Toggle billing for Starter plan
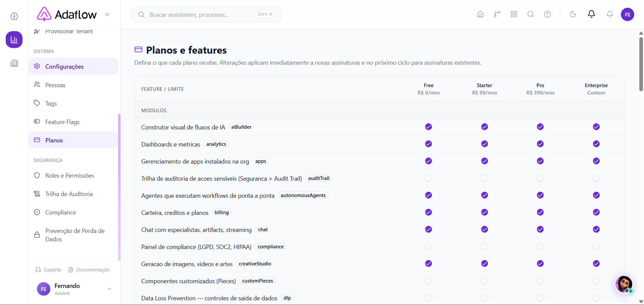Screen dimensions: 644x305 [485, 212]
